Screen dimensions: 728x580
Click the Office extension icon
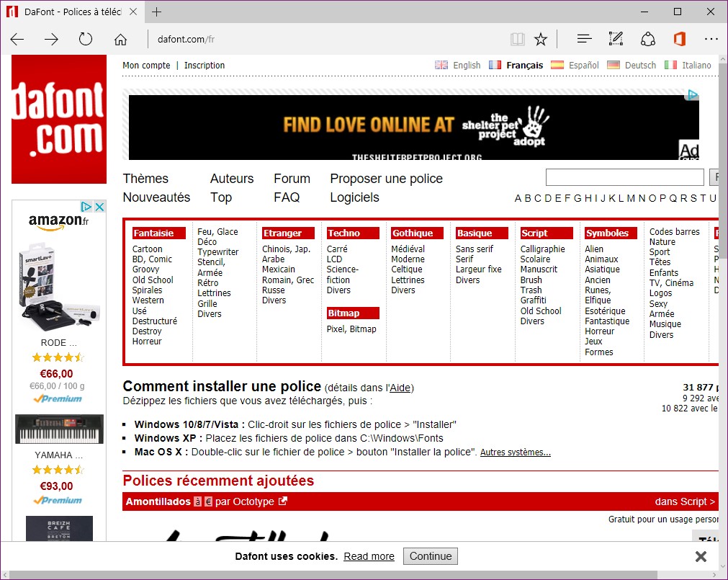679,39
